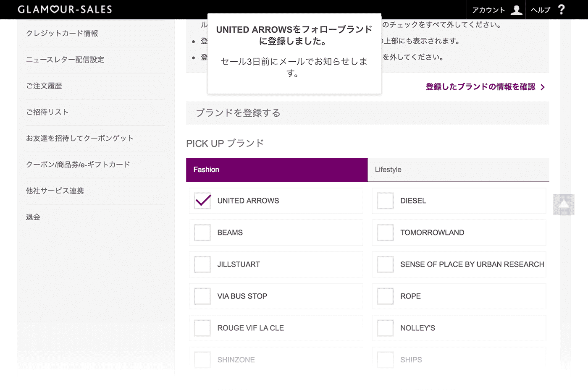The image size is (588, 392).
Task: Click 退会 in the sidebar
Action: click(x=33, y=217)
